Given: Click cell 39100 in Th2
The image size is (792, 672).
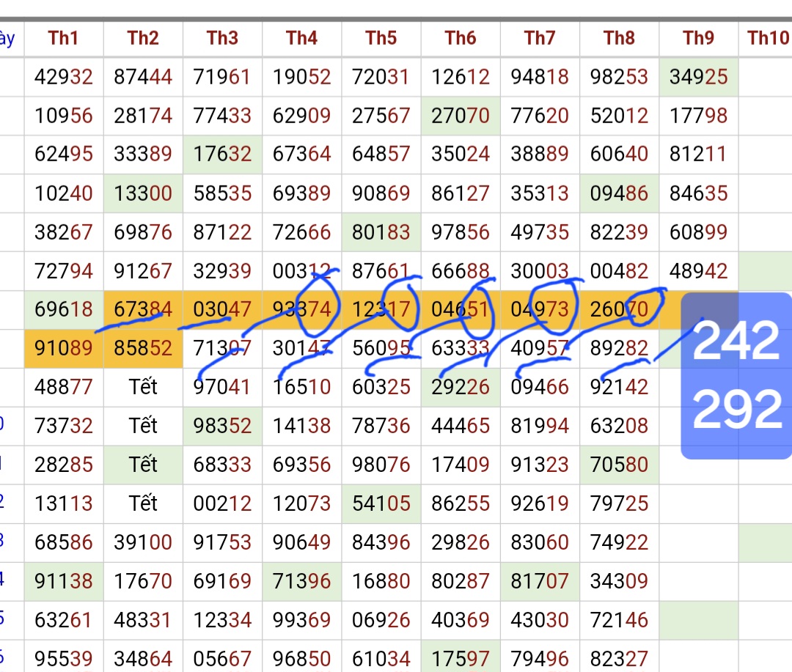Looking at the screenshot, I should tap(143, 542).
